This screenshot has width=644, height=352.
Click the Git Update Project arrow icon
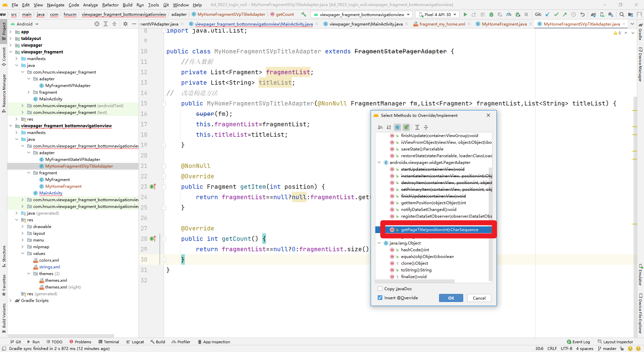[548, 14]
